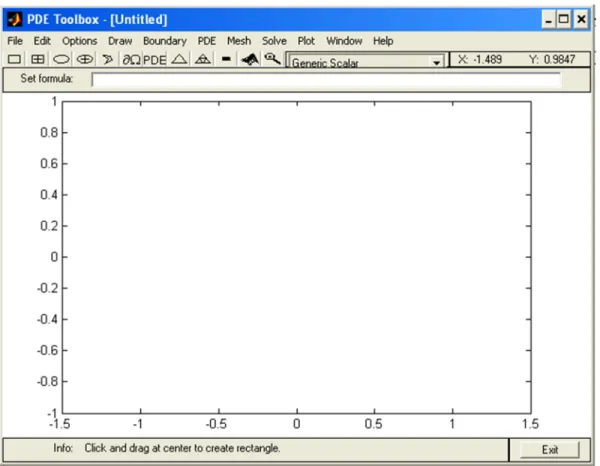The height and width of the screenshot is (466, 600).
Task: Open the Draw menu
Action: pos(120,41)
